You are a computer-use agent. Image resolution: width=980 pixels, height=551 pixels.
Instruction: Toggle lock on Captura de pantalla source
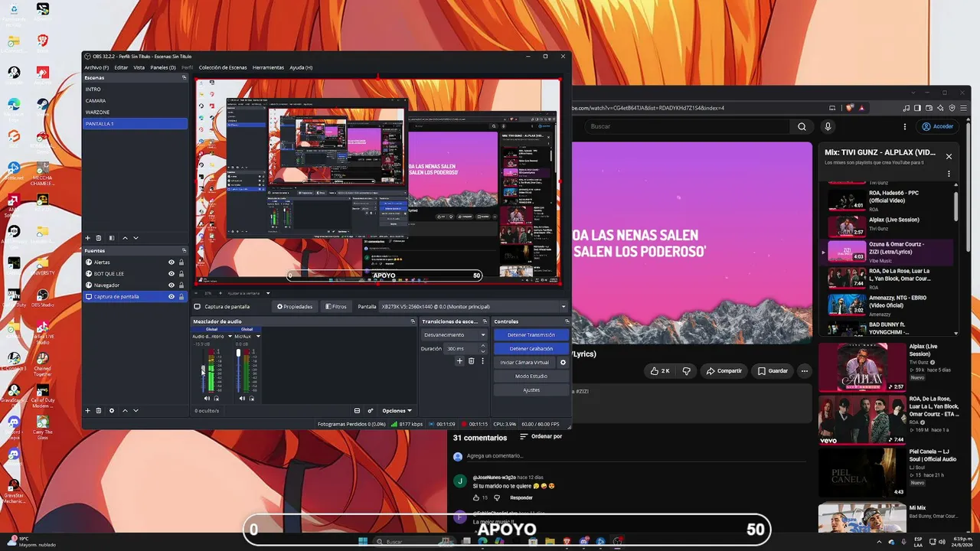click(x=181, y=297)
